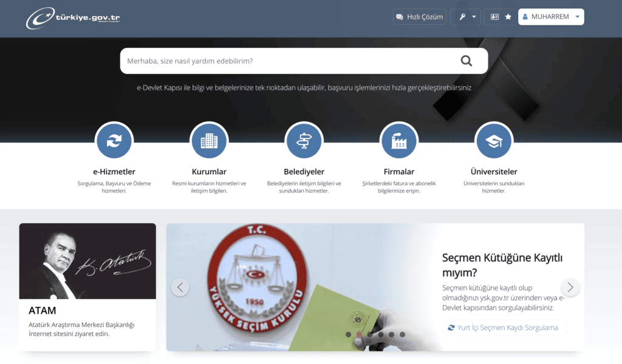The height and width of the screenshot is (364, 622).
Task: Expand the MUHARREM user account menu
Action: point(551,17)
